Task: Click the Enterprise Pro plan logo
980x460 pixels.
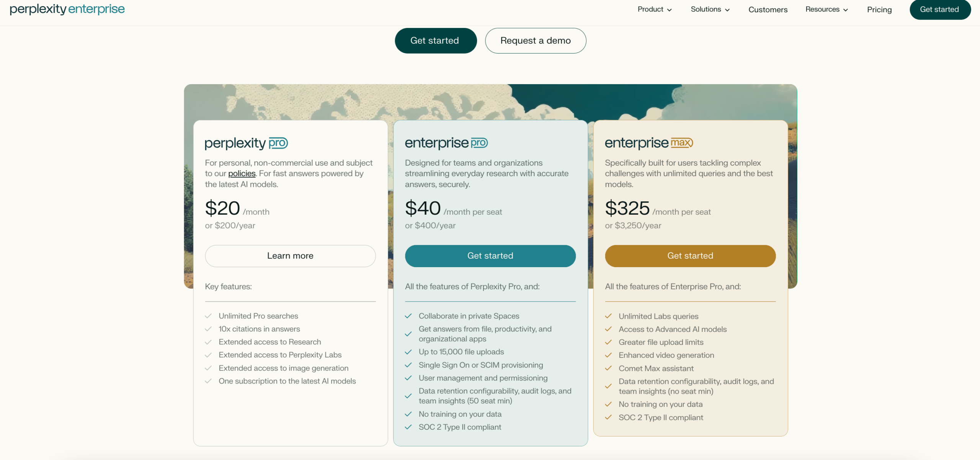Action: coord(446,143)
